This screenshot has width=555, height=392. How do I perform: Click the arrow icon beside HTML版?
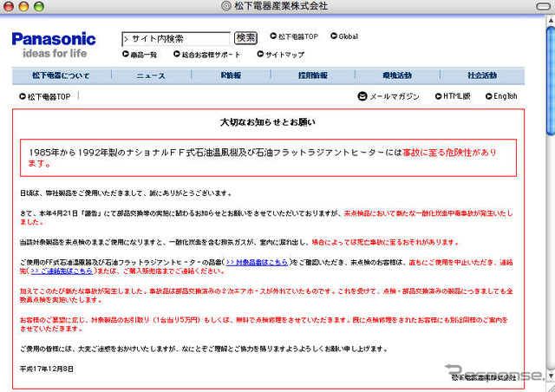436,96
